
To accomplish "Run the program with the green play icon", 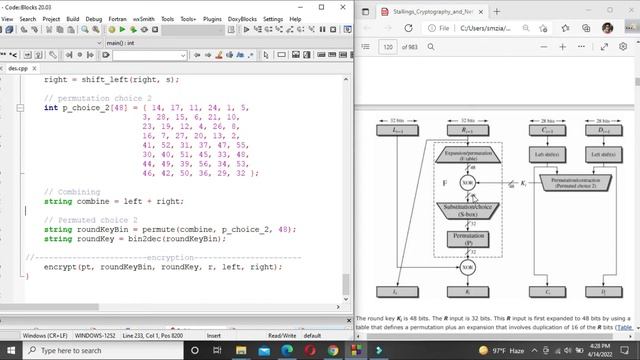I will click(122, 29).
